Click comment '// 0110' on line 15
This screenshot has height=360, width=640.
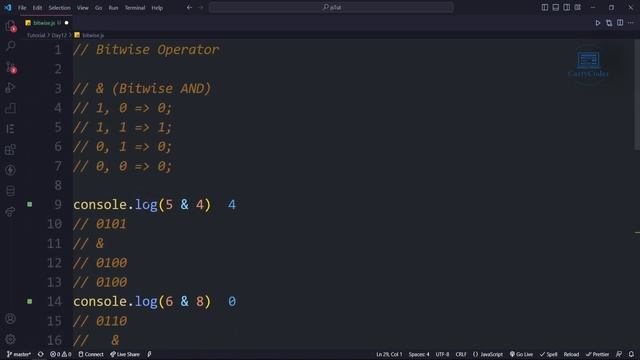[100, 321]
